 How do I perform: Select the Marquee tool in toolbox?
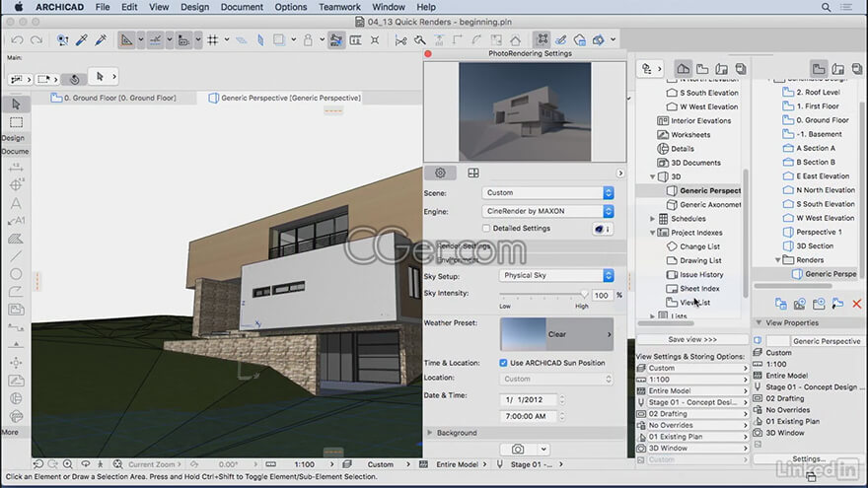tap(16, 122)
